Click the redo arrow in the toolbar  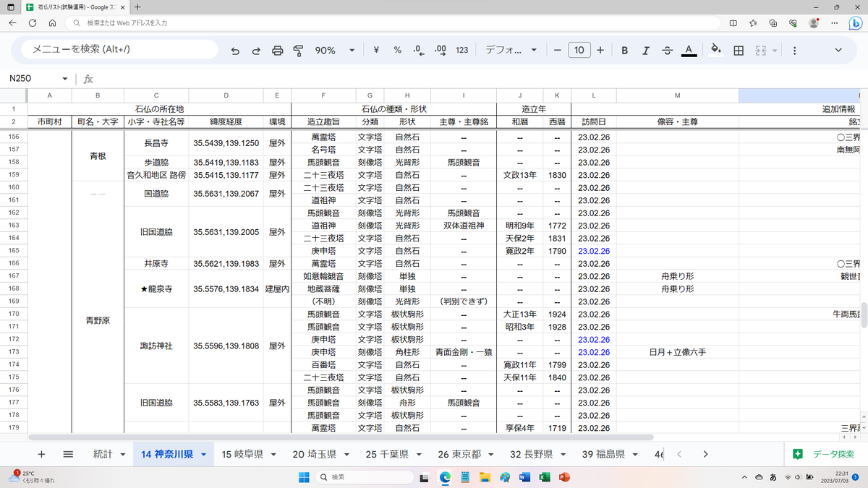coord(256,51)
